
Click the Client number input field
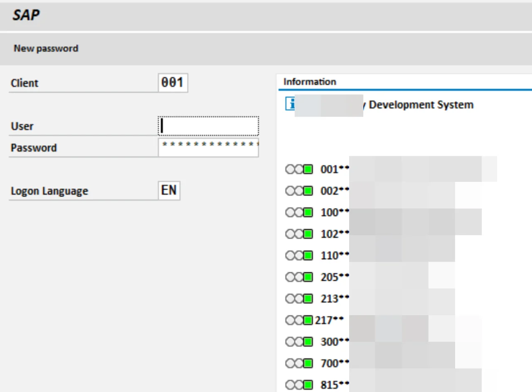(x=173, y=83)
